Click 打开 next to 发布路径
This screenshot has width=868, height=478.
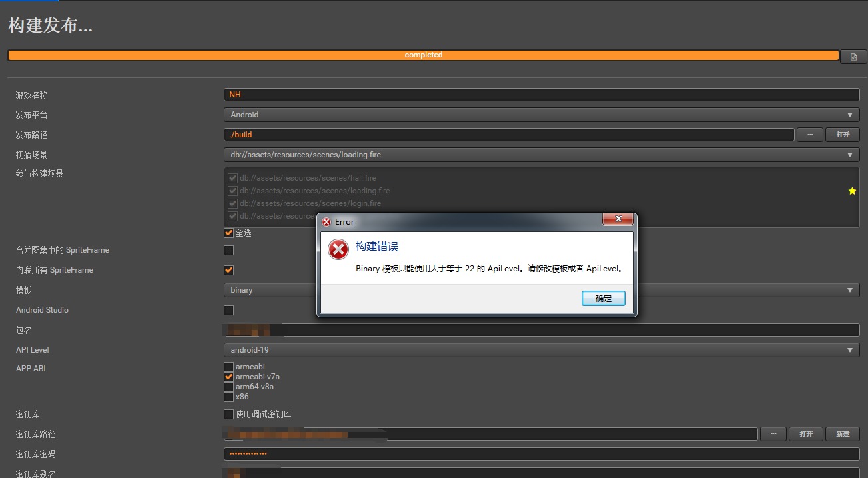coord(843,135)
